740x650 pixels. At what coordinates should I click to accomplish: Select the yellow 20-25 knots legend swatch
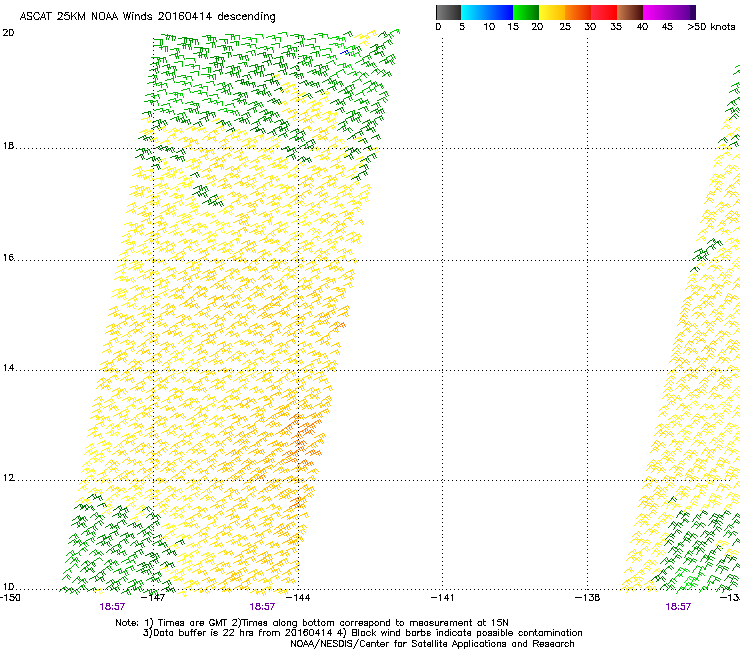(x=552, y=12)
